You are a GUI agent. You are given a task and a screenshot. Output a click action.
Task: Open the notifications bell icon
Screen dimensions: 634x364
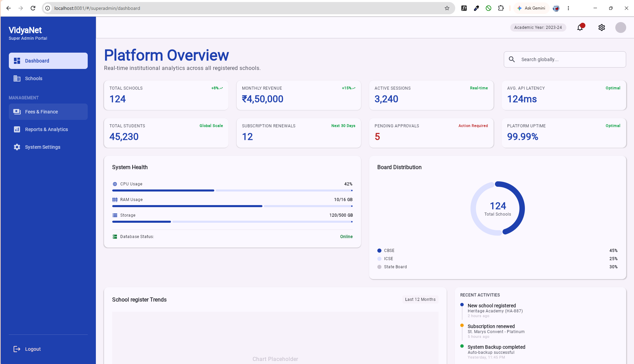click(x=580, y=28)
